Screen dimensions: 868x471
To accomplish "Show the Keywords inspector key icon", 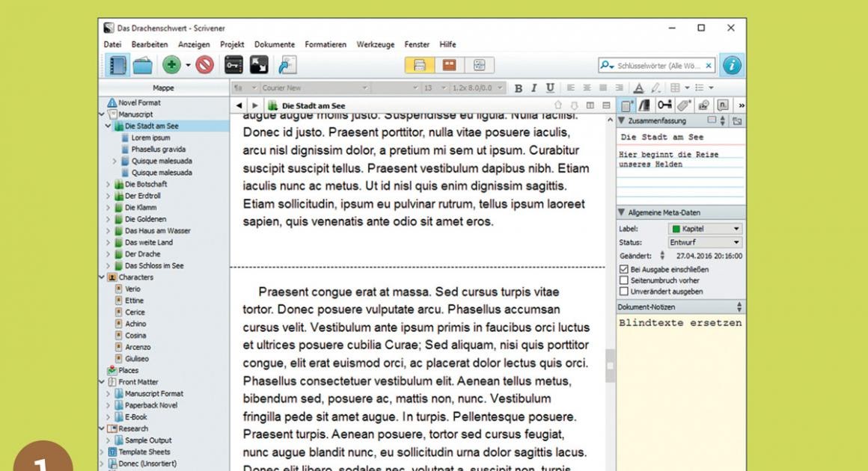I will coord(664,105).
